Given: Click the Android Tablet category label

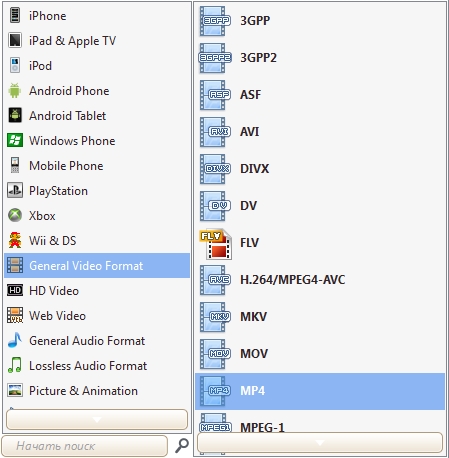Looking at the screenshot, I should click(x=67, y=116).
